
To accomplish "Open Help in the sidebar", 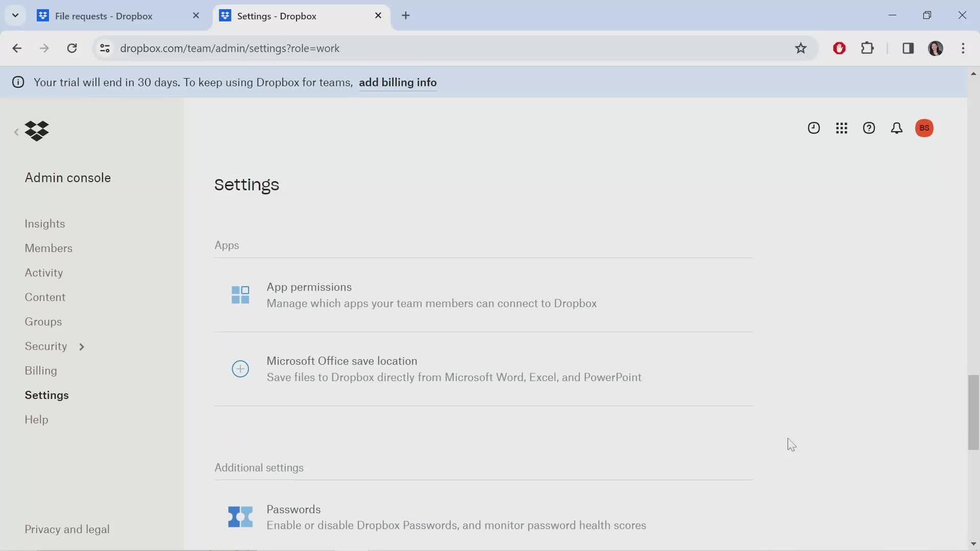I will 36,419.
